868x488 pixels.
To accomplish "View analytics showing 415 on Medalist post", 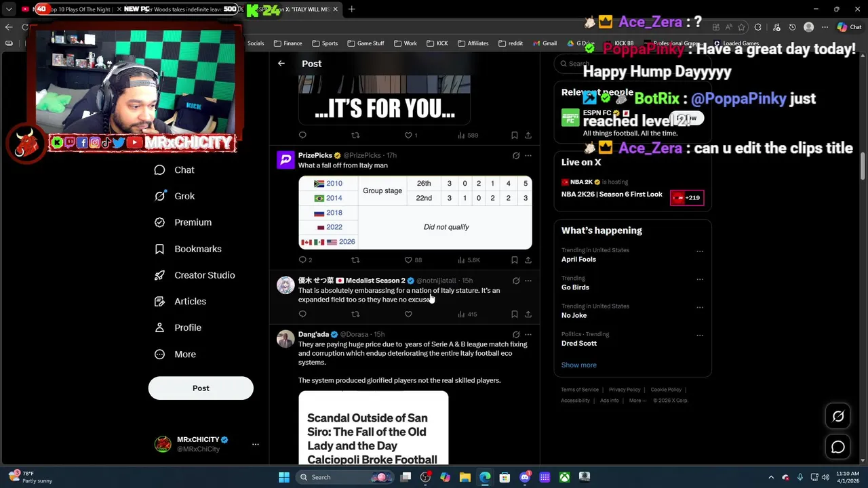I will (x=467, y=314).
